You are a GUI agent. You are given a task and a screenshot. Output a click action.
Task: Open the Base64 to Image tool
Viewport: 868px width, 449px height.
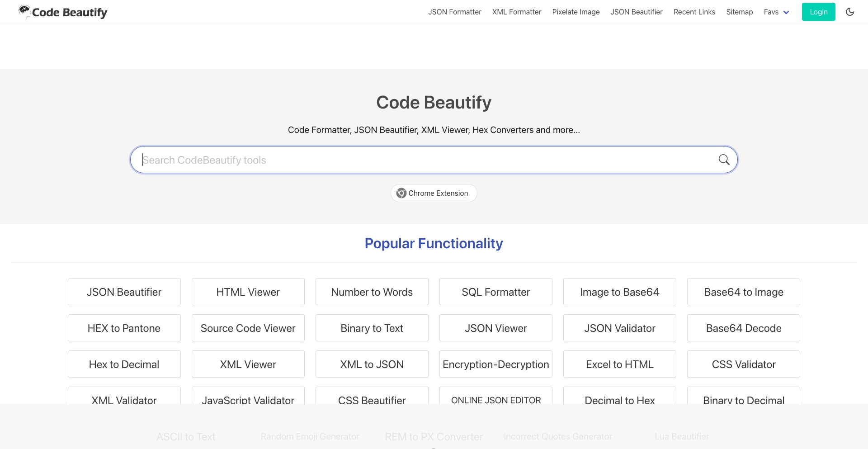coord(743,292)
